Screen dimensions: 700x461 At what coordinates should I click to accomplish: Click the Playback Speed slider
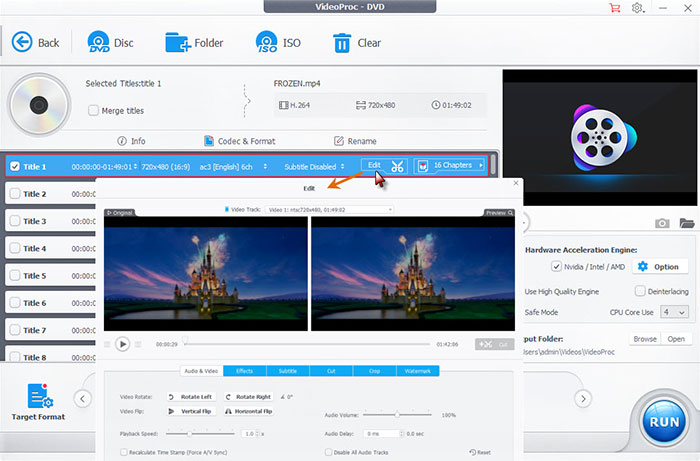(x=200, y=434)
